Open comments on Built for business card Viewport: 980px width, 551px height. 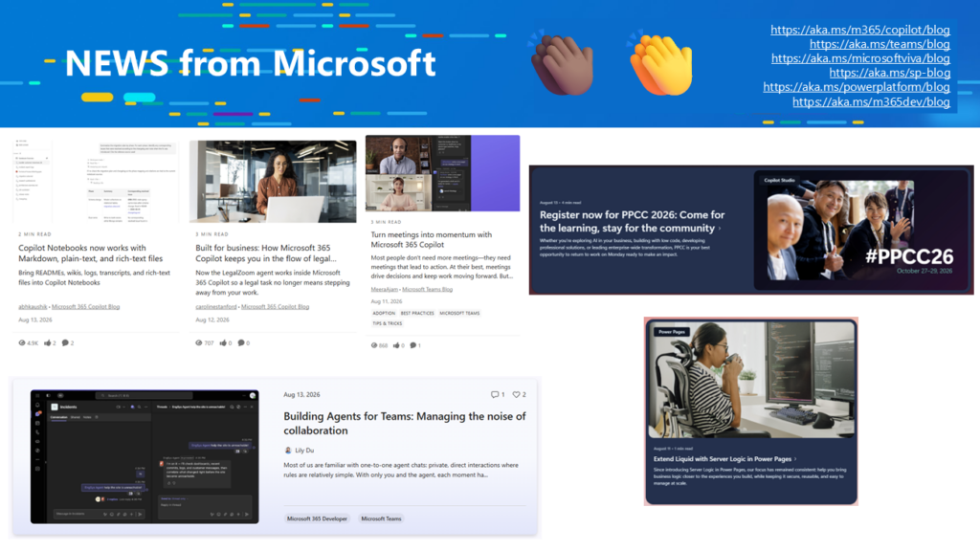(241, 343)
